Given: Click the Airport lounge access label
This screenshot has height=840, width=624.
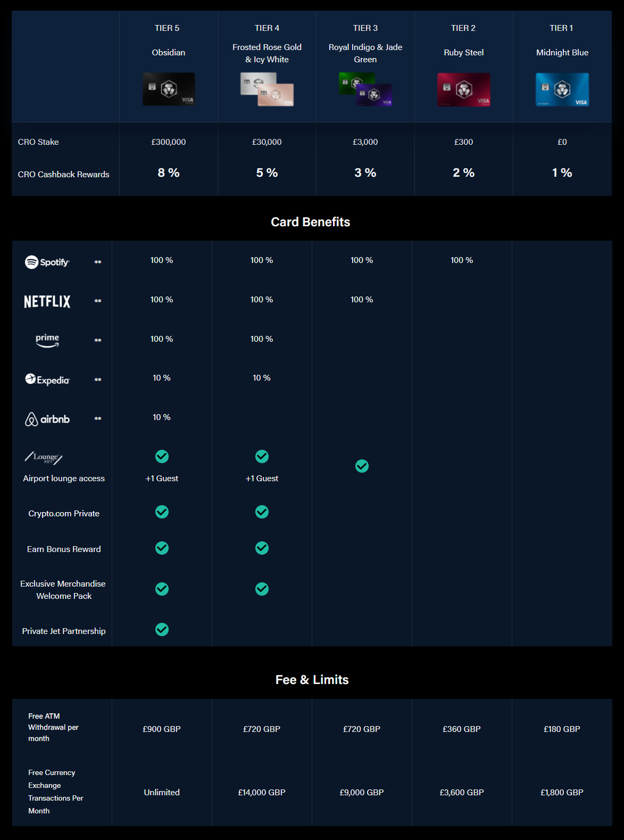Looking at the screenshot, I should [x=64, y=479].
